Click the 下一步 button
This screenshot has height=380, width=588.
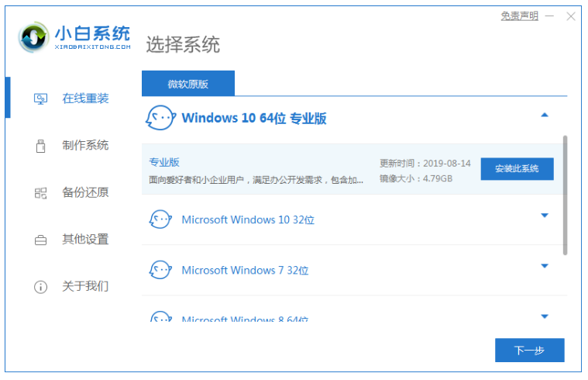(x=529, y=351)
